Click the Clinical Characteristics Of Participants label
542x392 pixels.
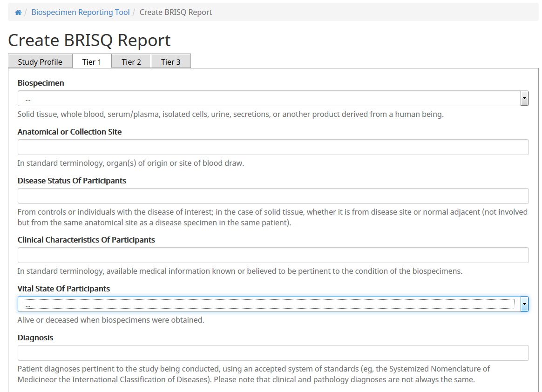[x=87, y=240]
